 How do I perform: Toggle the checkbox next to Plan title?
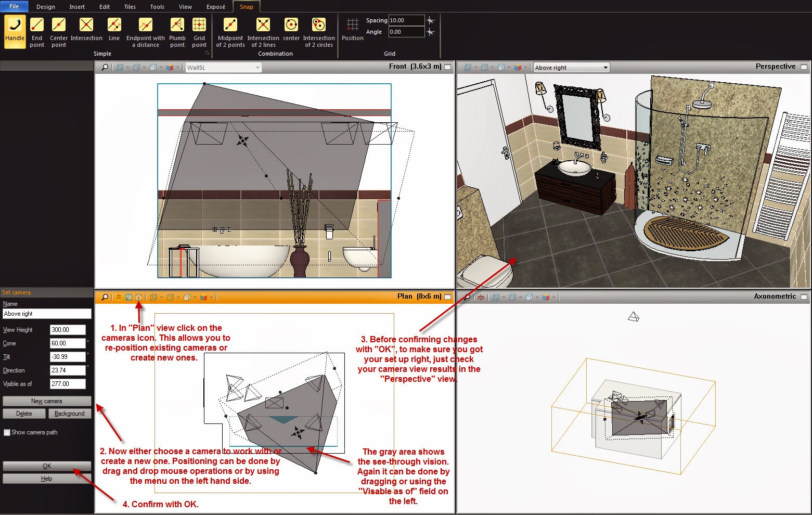(x=448, y=296)
